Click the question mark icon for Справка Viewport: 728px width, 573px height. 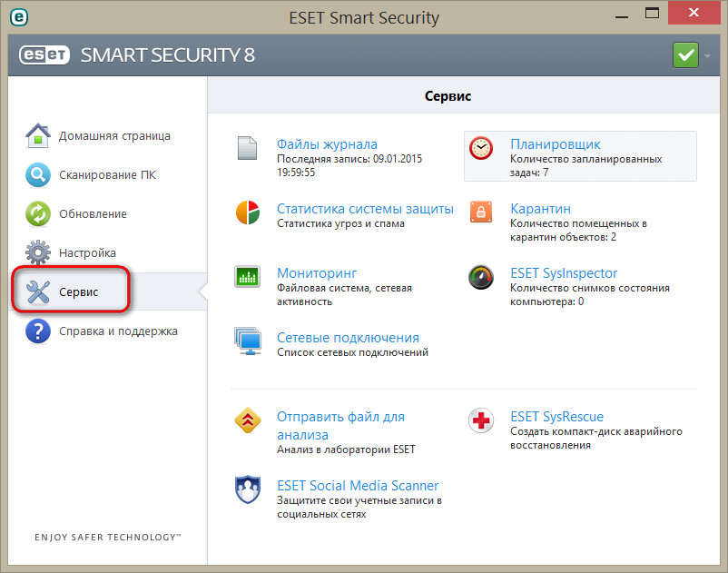pos(38,331)
